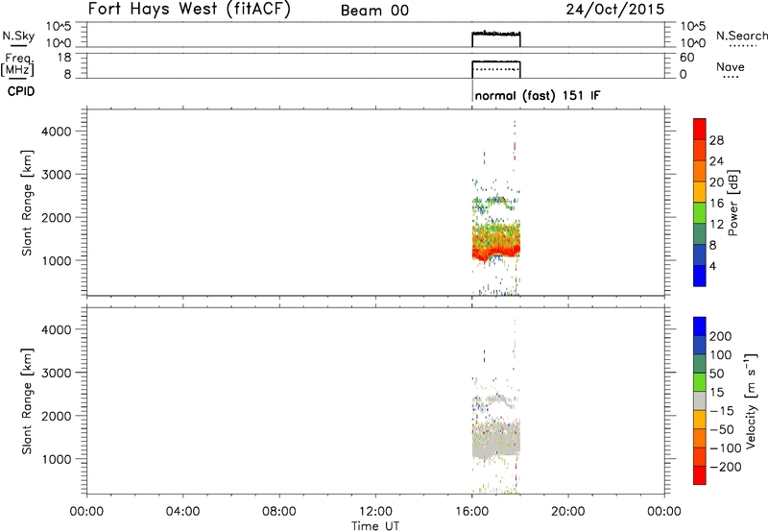Click the "N.Sky" legend label
Screen dimensions: 768x532
click(18, 36)
